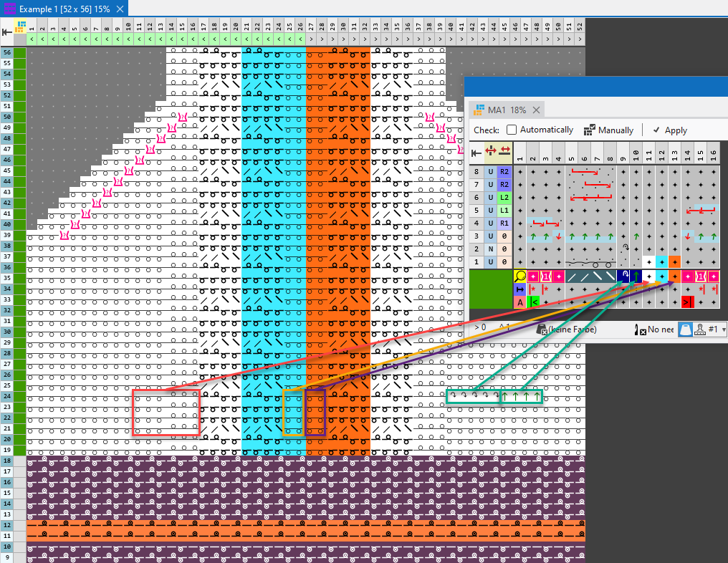
Task: Toggle the U cell in row 8
Action: pyautogui.click(x=491, y=172)
